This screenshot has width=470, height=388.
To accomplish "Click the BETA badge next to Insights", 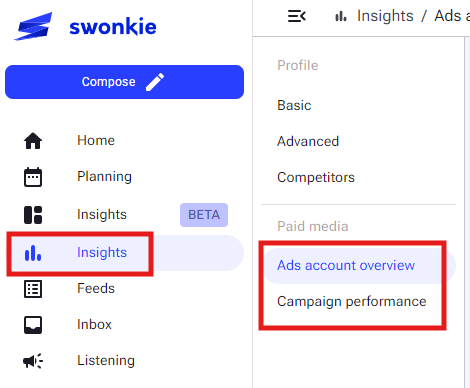I will coord(204,215).
